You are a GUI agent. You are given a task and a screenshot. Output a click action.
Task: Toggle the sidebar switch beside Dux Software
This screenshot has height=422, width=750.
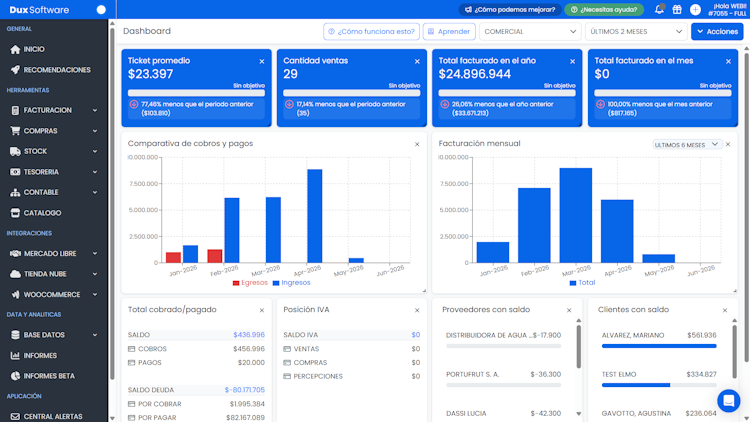100,10
